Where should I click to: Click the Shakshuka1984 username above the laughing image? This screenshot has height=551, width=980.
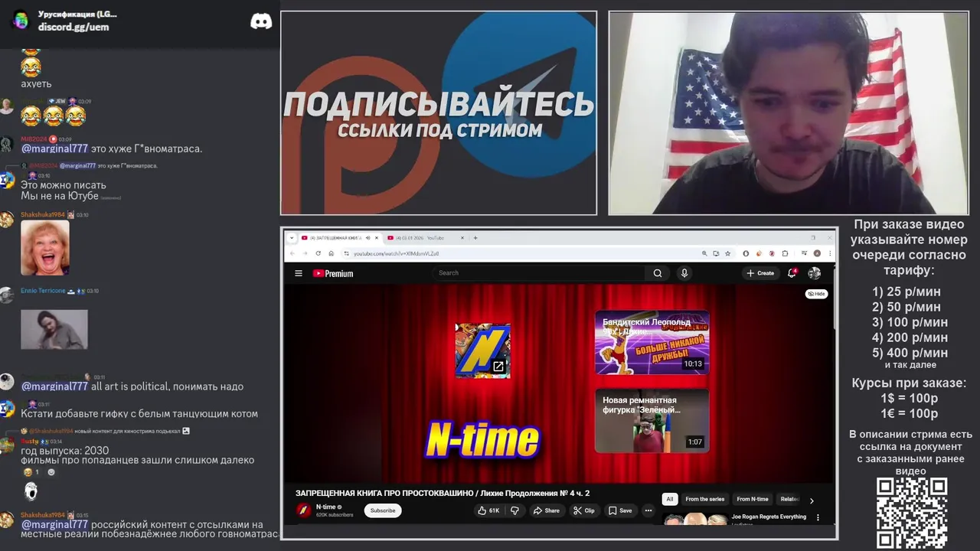coord(43,215)
